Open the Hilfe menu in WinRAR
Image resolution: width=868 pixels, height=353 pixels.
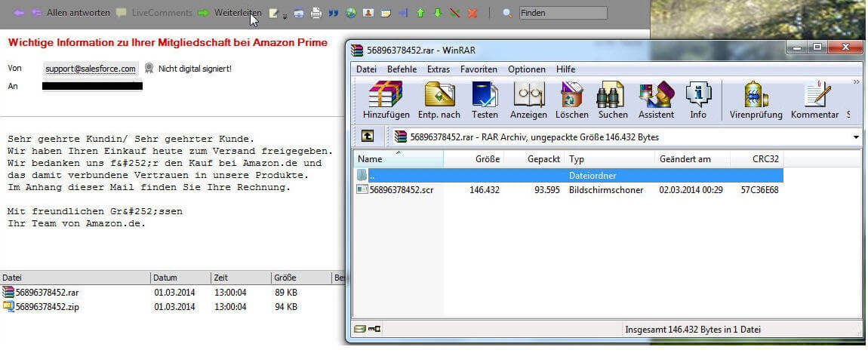point(566,69)
